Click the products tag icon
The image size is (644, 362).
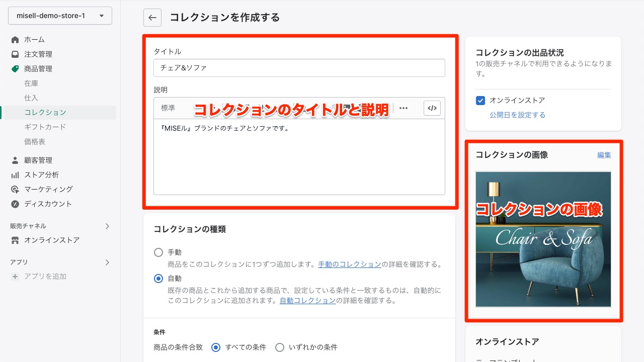click(15, 68)
